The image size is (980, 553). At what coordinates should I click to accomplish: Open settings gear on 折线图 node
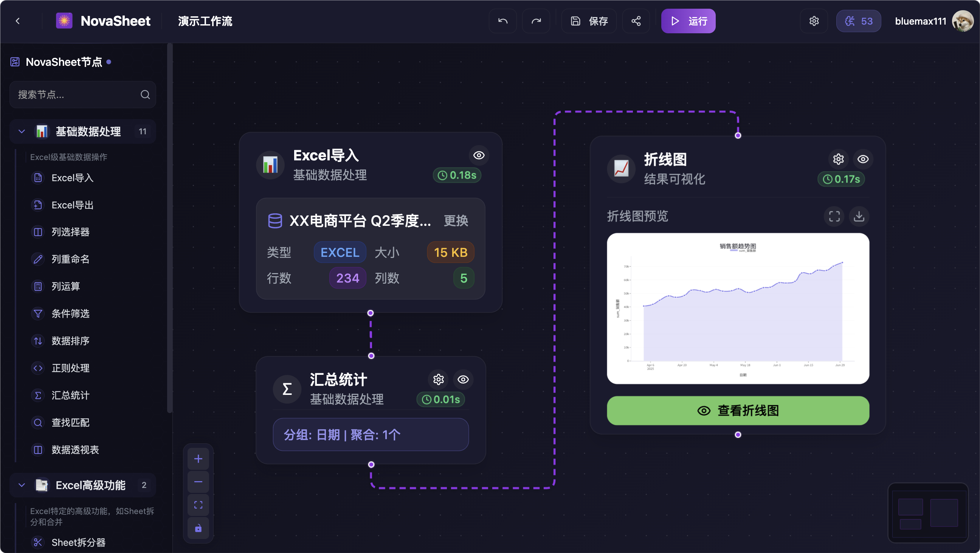(x=838, y=159)
